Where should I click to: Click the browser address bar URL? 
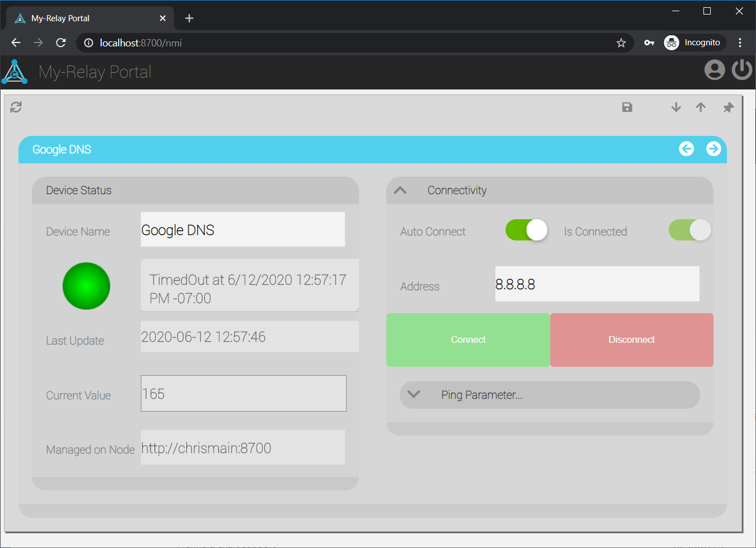[141, 42]
